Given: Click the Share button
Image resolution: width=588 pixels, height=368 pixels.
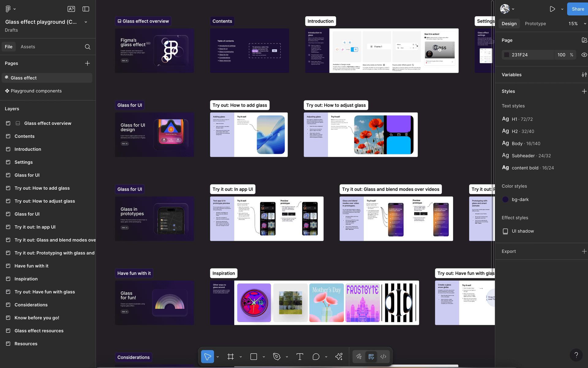Looking at the screenshot, I should point(578,9).
